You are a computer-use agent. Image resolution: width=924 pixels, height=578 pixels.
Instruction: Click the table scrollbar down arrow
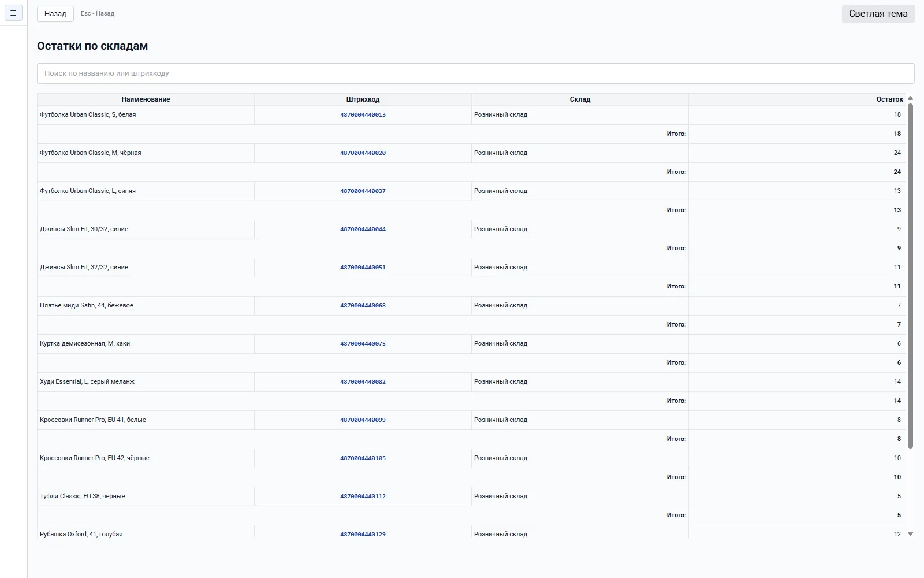click(911, 534)
